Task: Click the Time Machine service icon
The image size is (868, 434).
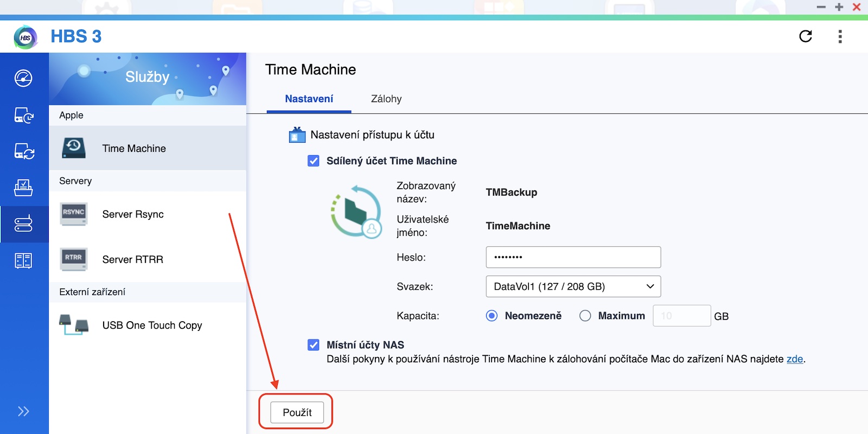Action: tap(74, 148)
